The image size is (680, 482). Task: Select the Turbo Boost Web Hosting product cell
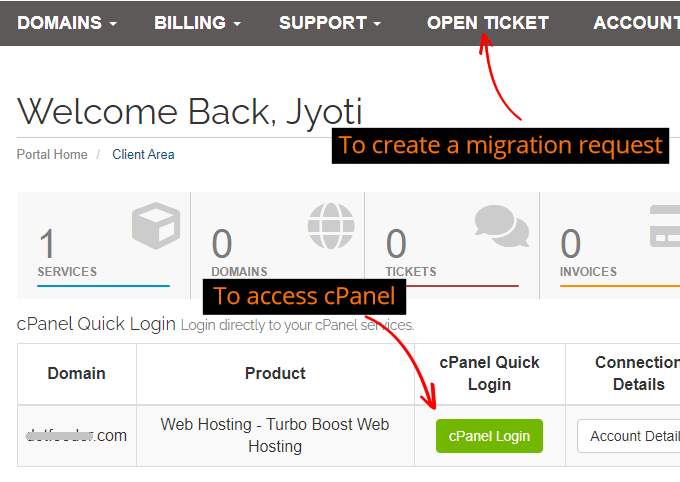[x=275, y=435]
